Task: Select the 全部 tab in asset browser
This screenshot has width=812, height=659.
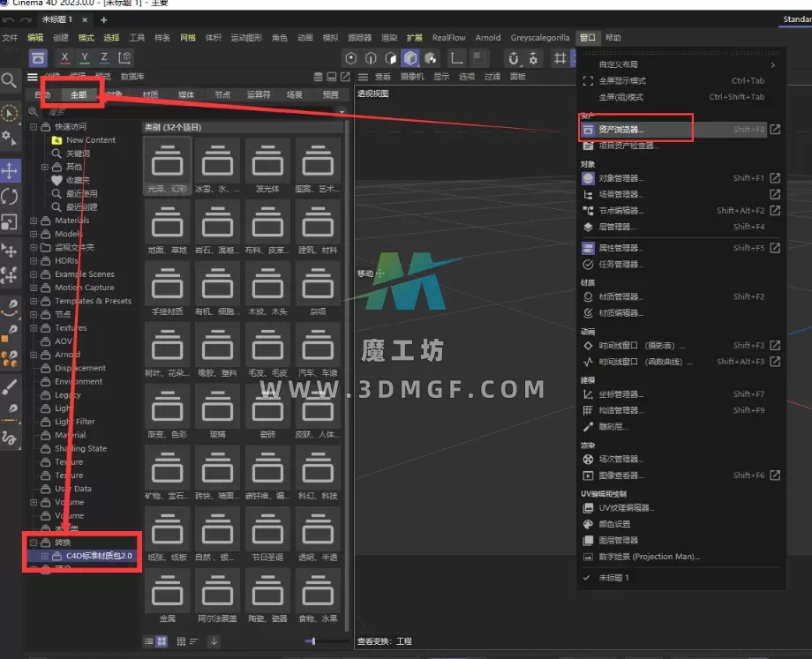Action: point(79,94)
